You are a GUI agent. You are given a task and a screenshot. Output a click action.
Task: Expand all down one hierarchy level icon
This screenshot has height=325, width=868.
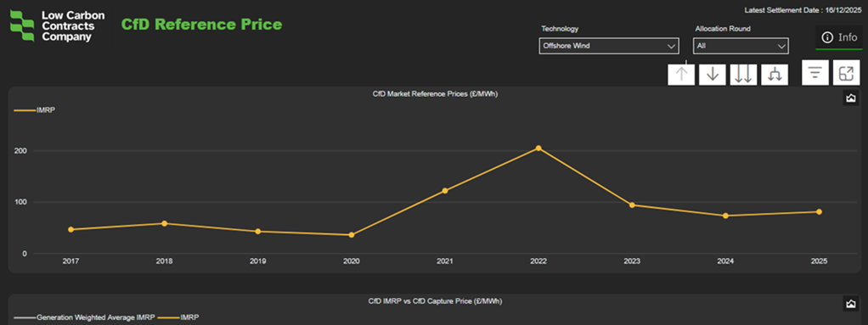(775, 74)
